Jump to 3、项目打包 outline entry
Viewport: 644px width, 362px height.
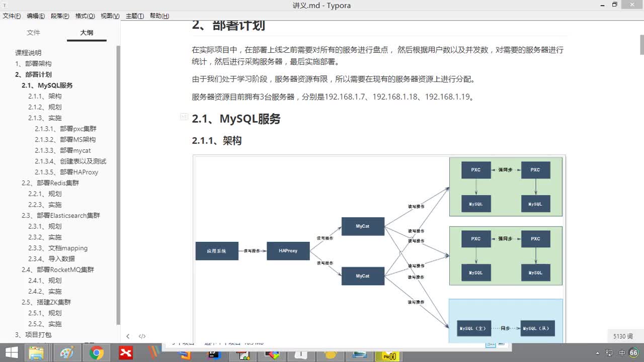click(x=33, y=335)
